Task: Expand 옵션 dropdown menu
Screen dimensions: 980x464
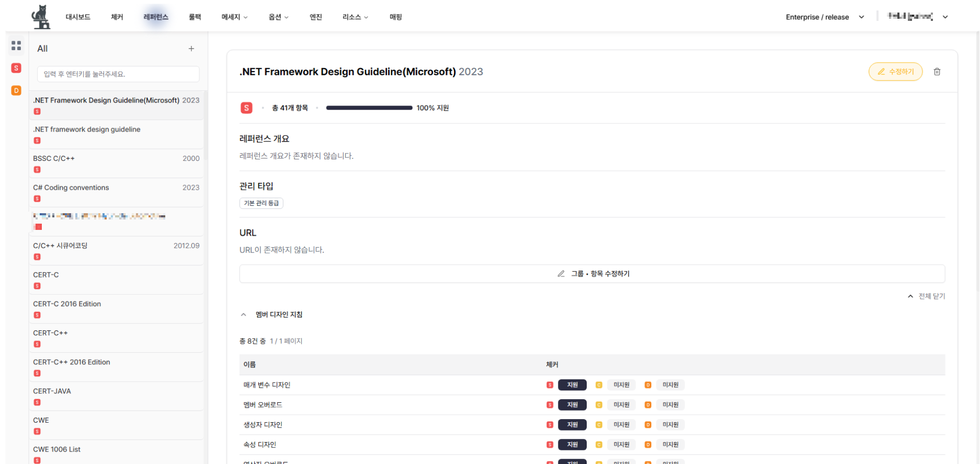Action: tap(279, 17)
